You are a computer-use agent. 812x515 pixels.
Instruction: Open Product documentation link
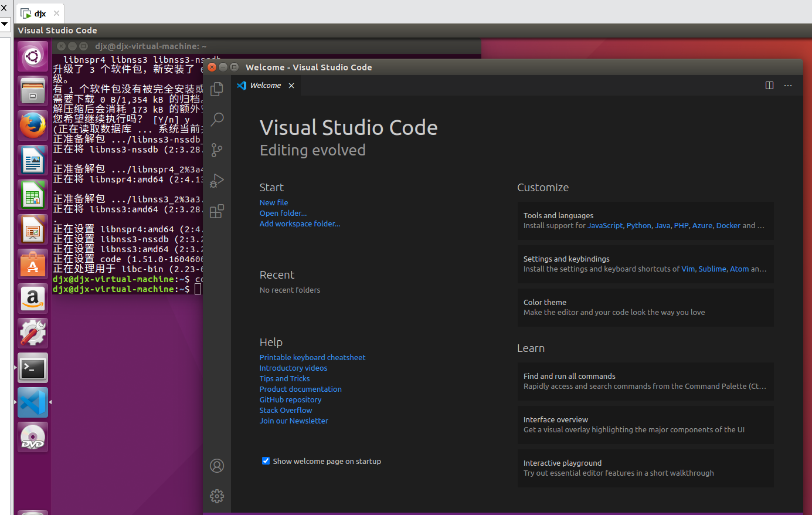pyautogui.click(x=300, y=389)
